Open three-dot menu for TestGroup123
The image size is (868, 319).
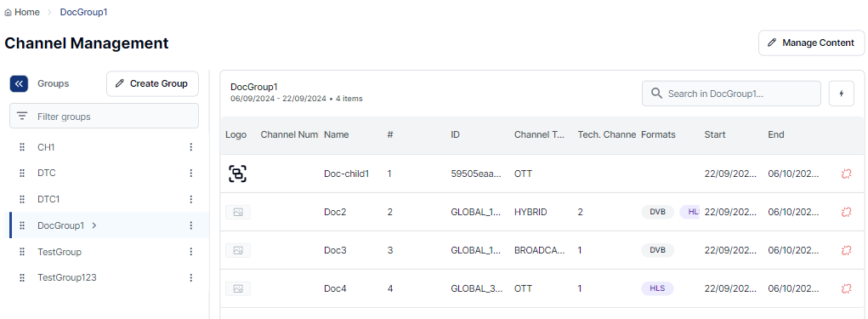pyautogui.click(x=191, y=277)
